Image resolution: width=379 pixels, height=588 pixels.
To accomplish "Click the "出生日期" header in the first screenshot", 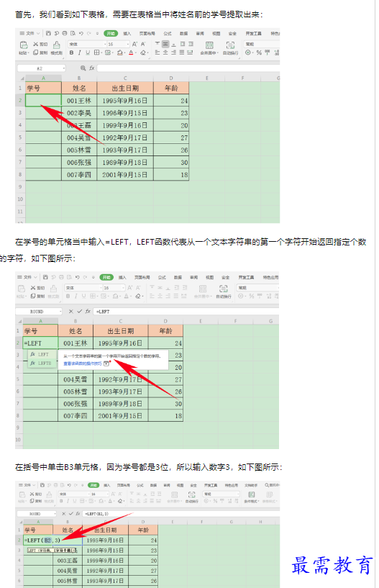I will 125,88.
